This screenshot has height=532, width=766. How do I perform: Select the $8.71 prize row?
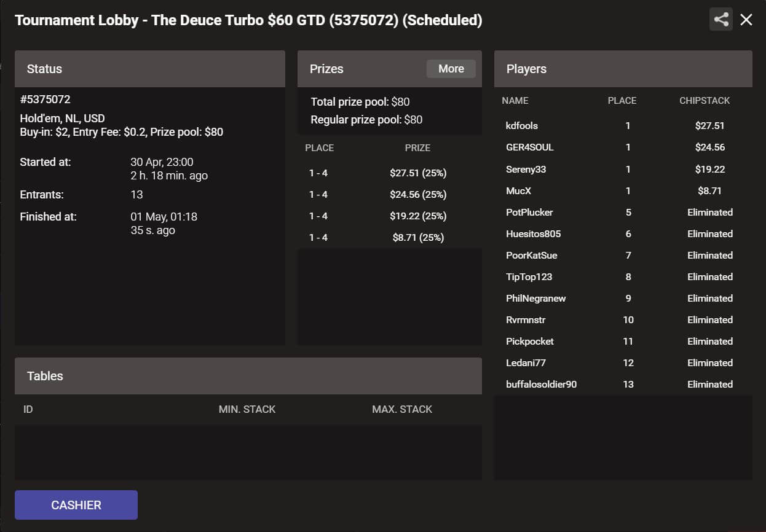(390, 238)
